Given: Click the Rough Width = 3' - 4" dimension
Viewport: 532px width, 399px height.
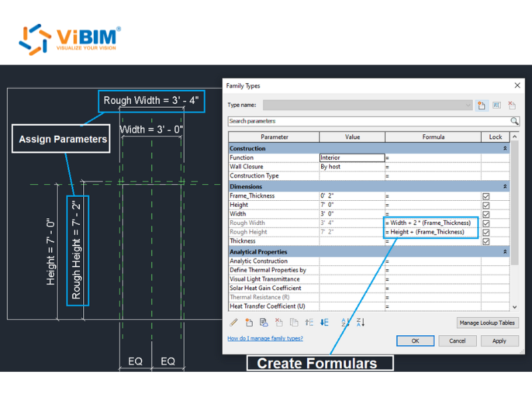Looking at the screenshot, I should (x=151, y=101).
